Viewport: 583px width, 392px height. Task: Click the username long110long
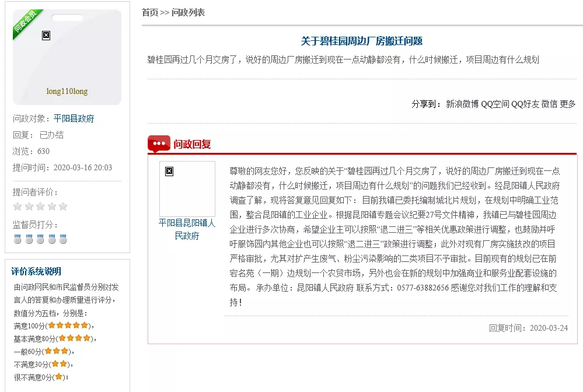point(67,92)
